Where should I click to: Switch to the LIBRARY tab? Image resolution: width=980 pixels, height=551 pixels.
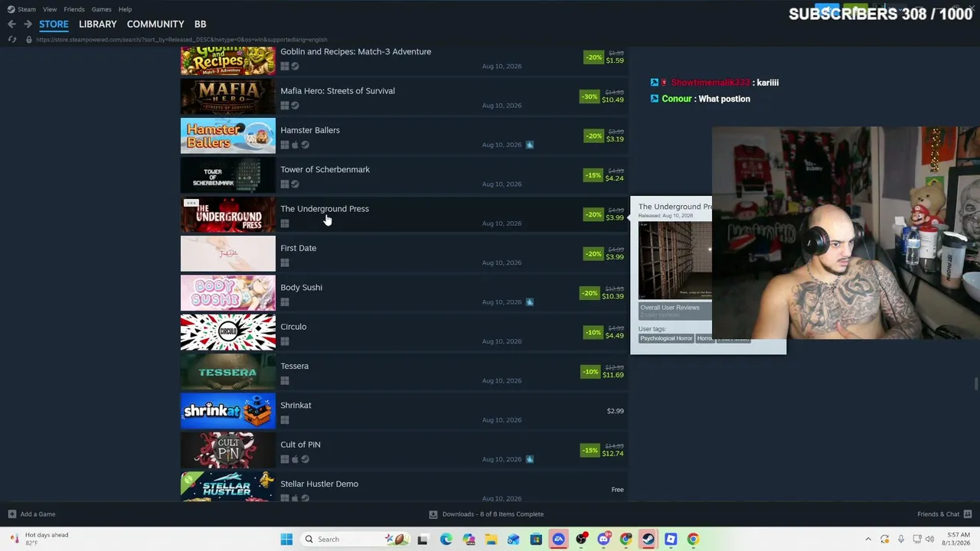(x=98, y=24)
